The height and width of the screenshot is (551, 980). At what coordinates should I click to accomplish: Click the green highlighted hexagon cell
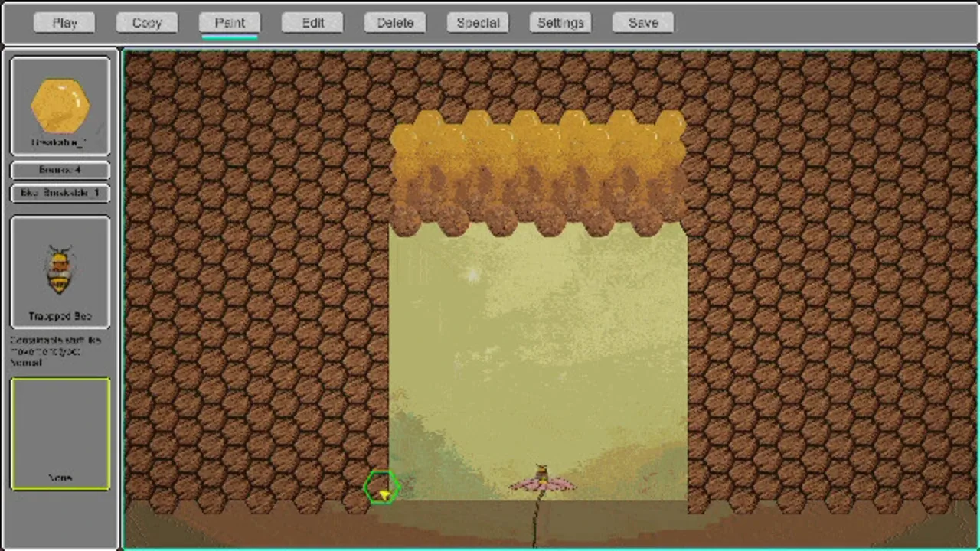point(381,487)
